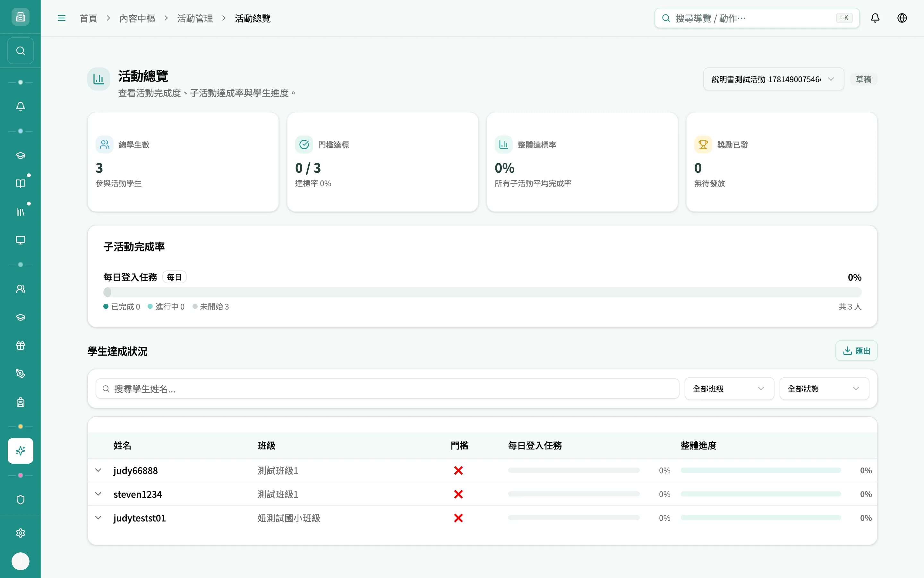Viewport: 924px width, 578px height.
Task: Open the users group sidebar icon
Action: pyautogui.click(x=20, y=289)
